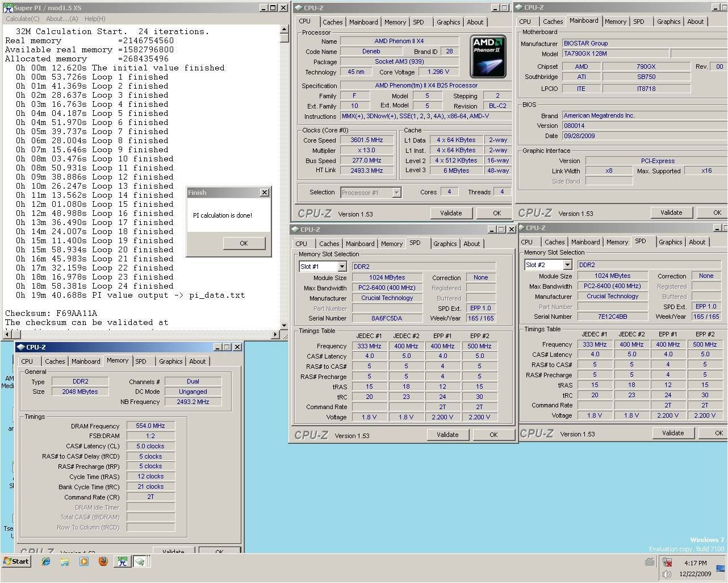
Task: Expand the Slot #2 memory slot dropdown
Action: tap(567, 265)
